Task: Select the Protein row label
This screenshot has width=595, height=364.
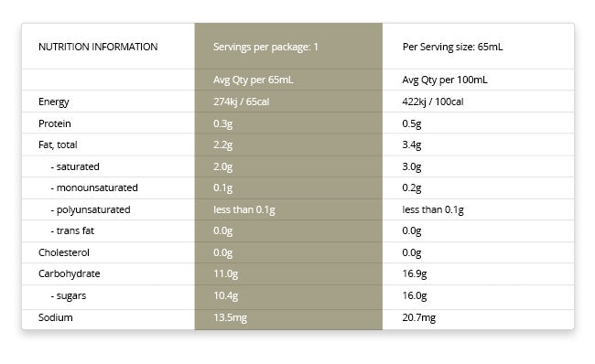Action: tap(55, 123)
